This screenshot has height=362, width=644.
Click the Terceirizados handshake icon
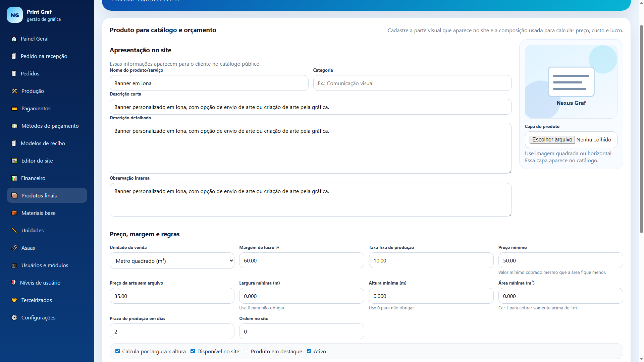coord(14,300)
